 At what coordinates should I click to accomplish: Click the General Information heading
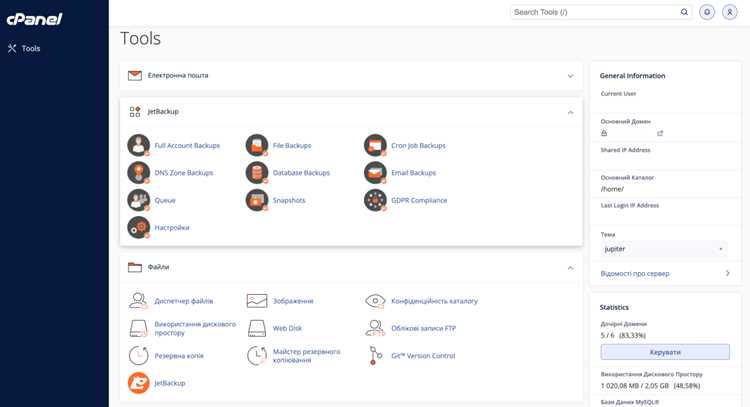point(632,76)
